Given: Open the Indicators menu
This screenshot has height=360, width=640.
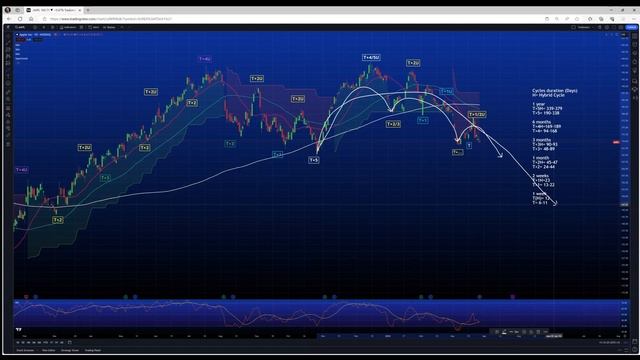Looking at the screenshot, I should [x=68, y=27].
